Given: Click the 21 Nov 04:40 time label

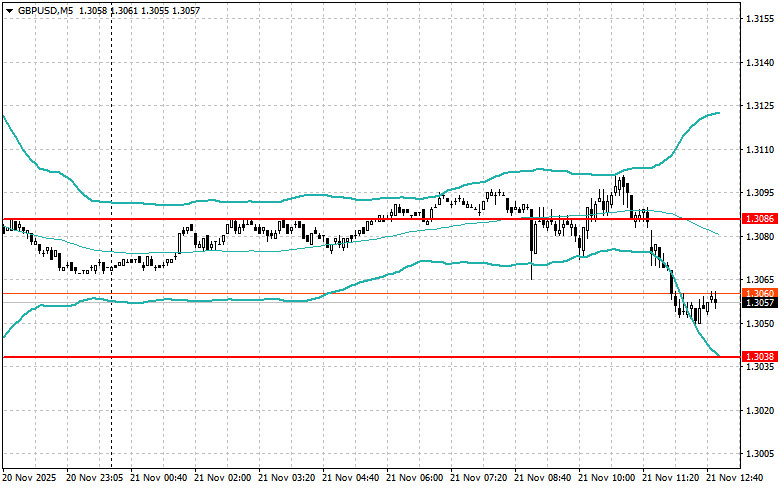Looking at the screenshot, I should tap(351, 478).
